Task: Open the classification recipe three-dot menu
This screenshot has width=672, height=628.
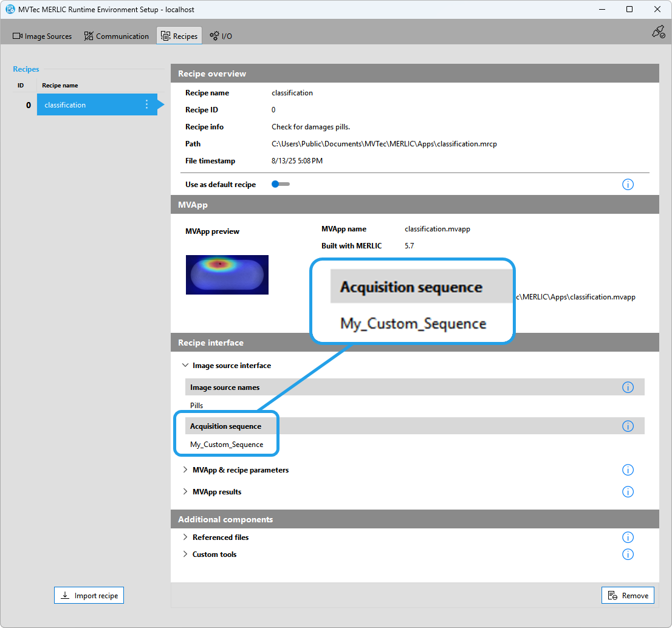Action: pos(146,104)
